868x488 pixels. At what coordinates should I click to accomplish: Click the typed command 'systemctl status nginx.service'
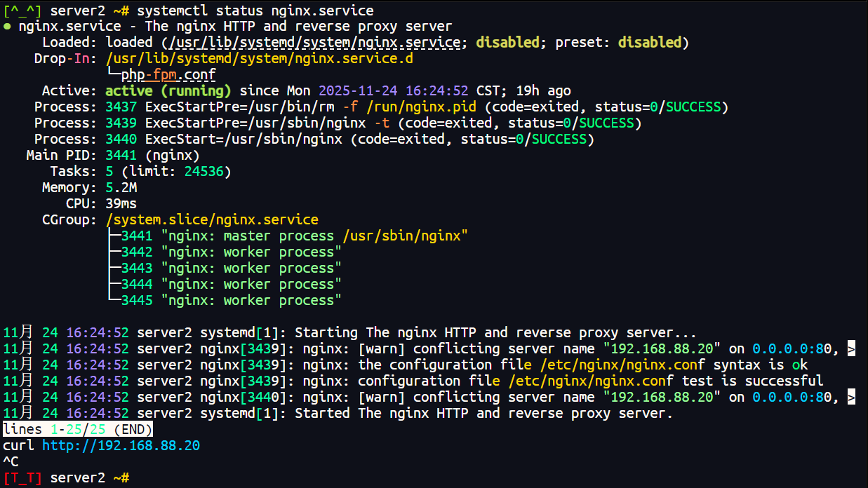[x=255, y=11]
